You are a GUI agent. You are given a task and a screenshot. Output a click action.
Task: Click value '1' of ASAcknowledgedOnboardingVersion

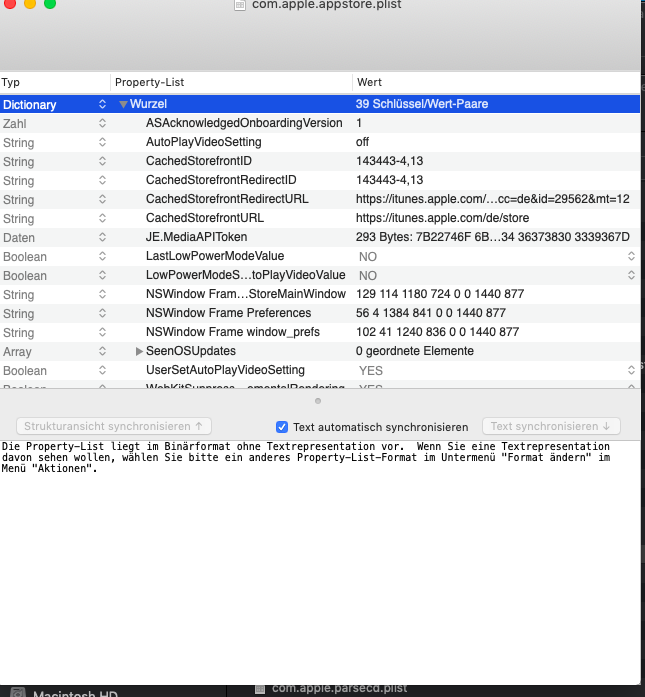(359, 123)
